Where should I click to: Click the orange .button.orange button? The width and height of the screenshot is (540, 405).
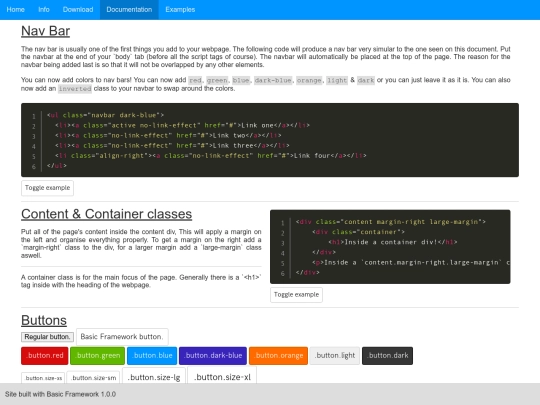tap(278, 355)
